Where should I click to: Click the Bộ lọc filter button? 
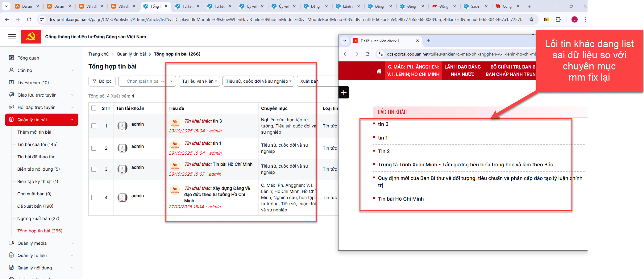pos(102,81)
